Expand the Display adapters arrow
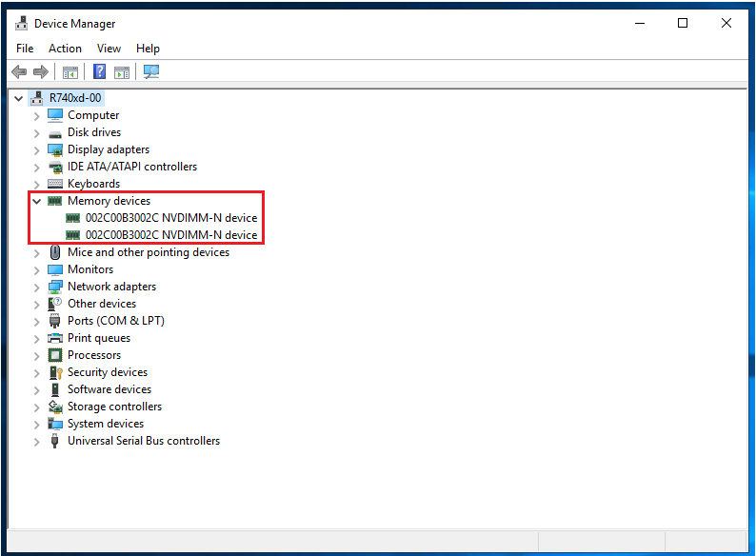756x556 pixels. click(36, 150)
